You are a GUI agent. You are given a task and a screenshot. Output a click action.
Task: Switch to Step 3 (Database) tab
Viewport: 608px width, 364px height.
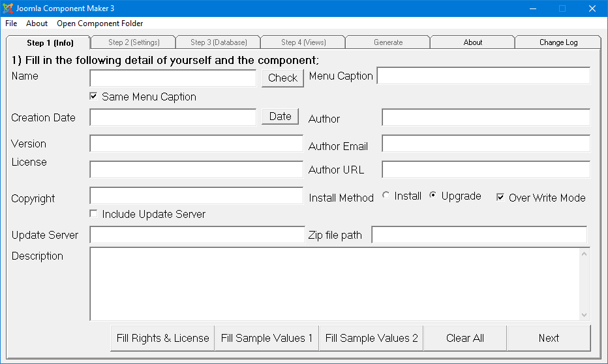(x=219, y=42)
